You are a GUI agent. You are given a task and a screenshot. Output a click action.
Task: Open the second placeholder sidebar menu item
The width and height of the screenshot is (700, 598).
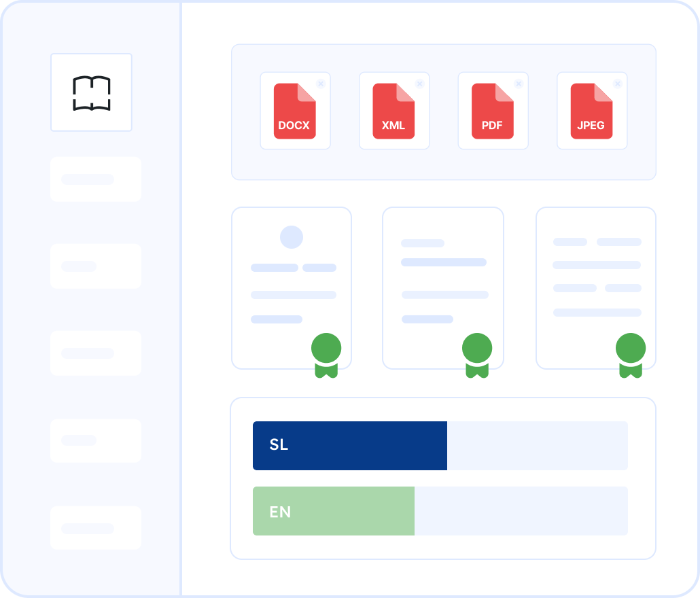[95, 266]
